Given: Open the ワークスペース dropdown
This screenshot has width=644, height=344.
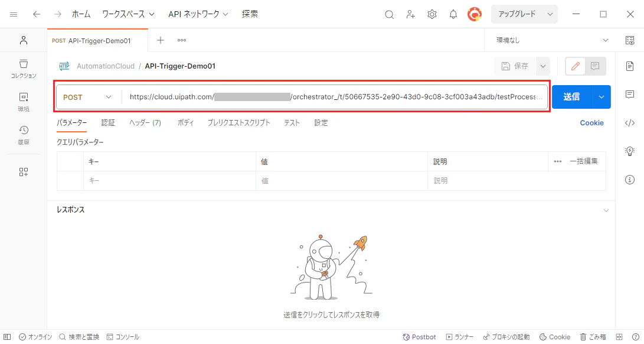Looking at the screenshot, I should [x=128, y=14].
